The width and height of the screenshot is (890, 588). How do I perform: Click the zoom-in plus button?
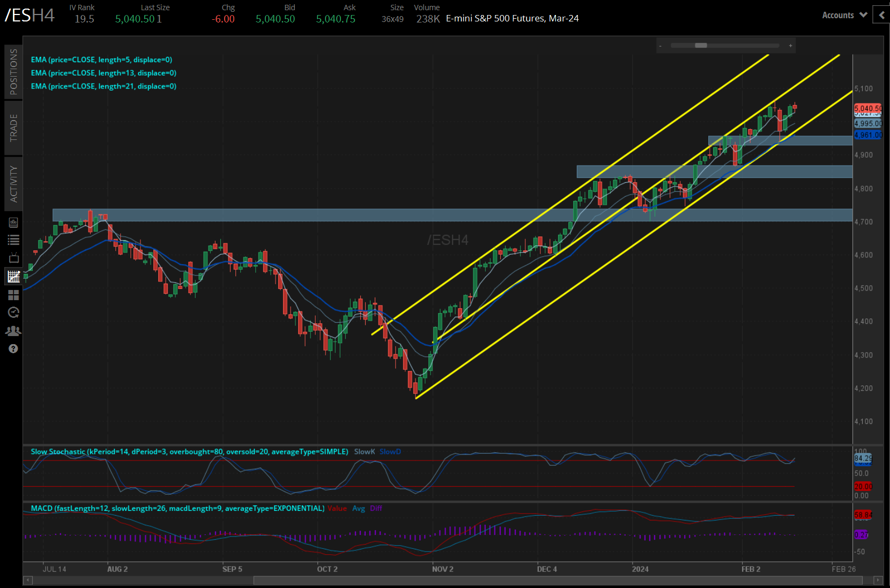click(790, 46)
